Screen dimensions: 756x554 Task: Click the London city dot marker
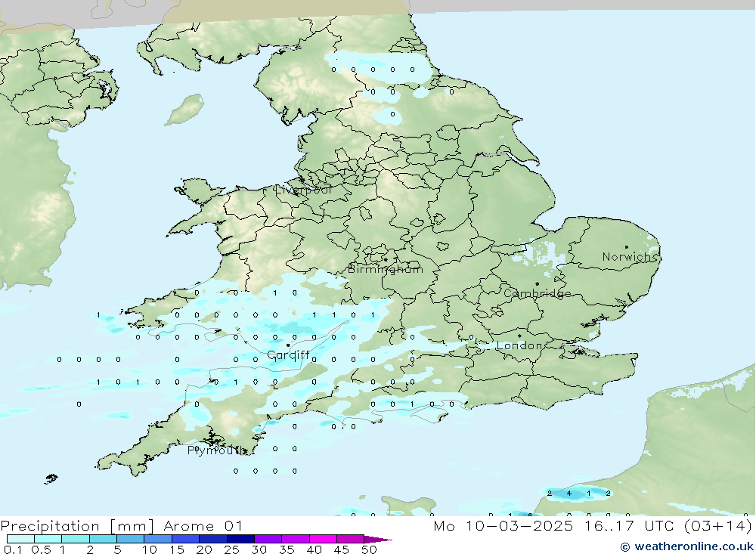(x=519, y=336)
